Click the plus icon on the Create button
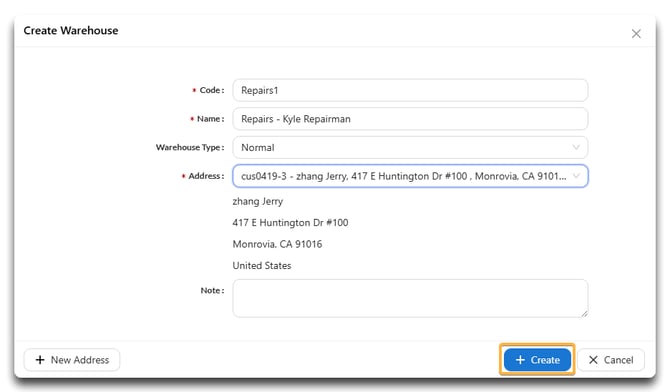The height and width of the screenshot is (392, 670). coord(520,360)
